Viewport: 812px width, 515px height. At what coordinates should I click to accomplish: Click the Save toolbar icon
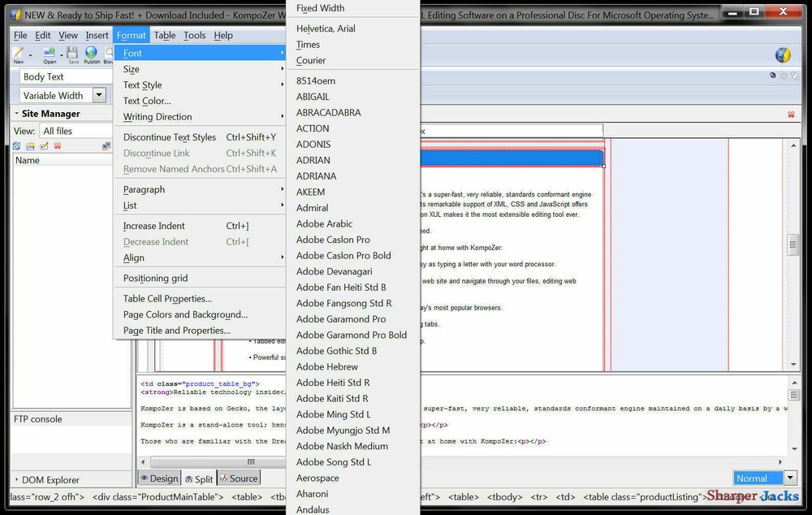(71, 53)
